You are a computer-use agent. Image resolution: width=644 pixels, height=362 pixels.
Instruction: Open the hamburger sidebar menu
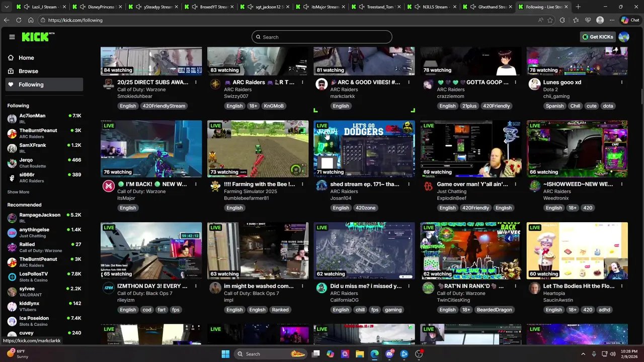pyautogui.click(x=12, y=37)
